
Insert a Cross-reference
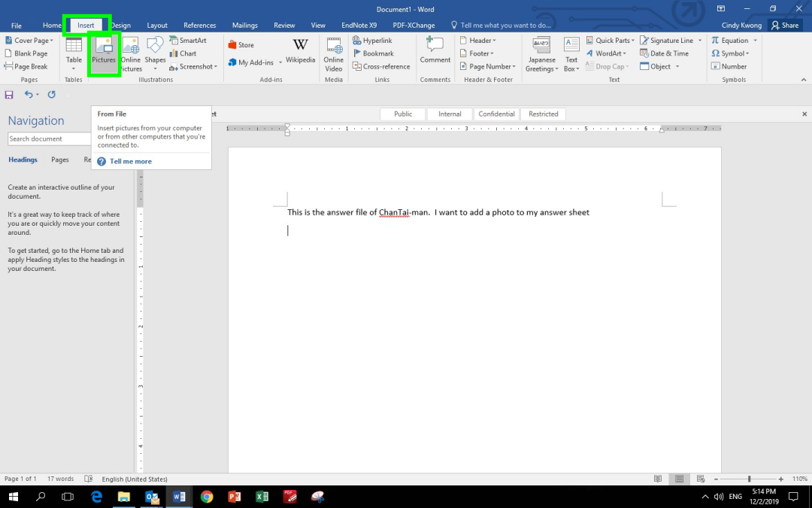click(x=381, y=66)
